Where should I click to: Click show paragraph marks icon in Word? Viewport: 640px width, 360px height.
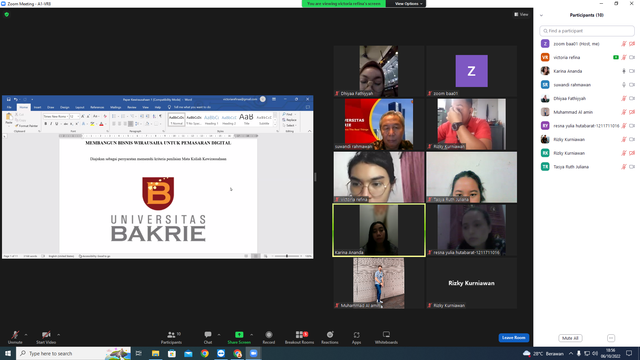(160, 116)
